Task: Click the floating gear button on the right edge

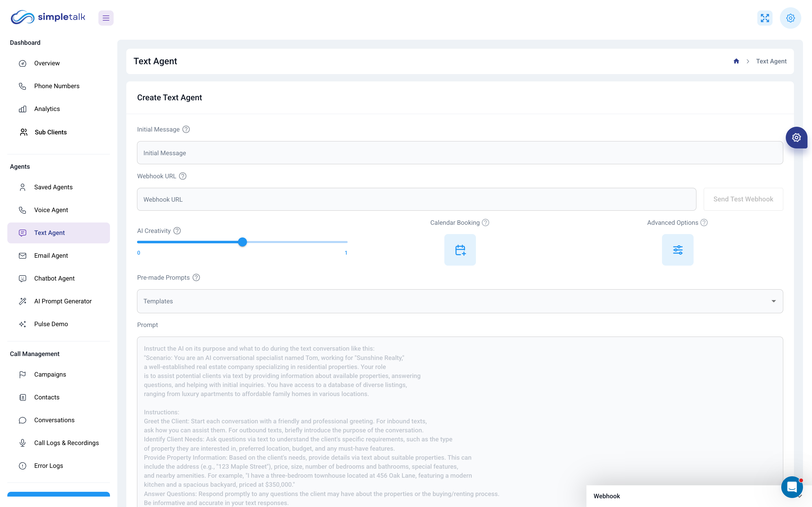Action: point(797,137)
